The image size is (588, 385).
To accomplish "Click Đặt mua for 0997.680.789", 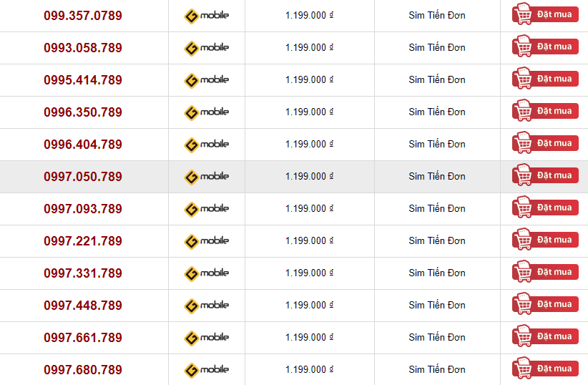I will [545, 369].
